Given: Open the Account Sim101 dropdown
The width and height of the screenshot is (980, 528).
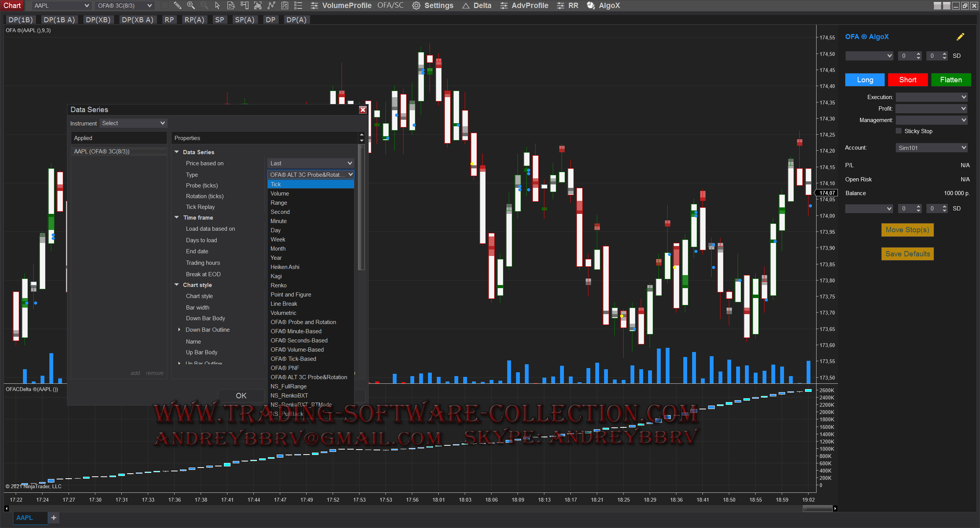Looking at the screenshot, I should [931, 148].
